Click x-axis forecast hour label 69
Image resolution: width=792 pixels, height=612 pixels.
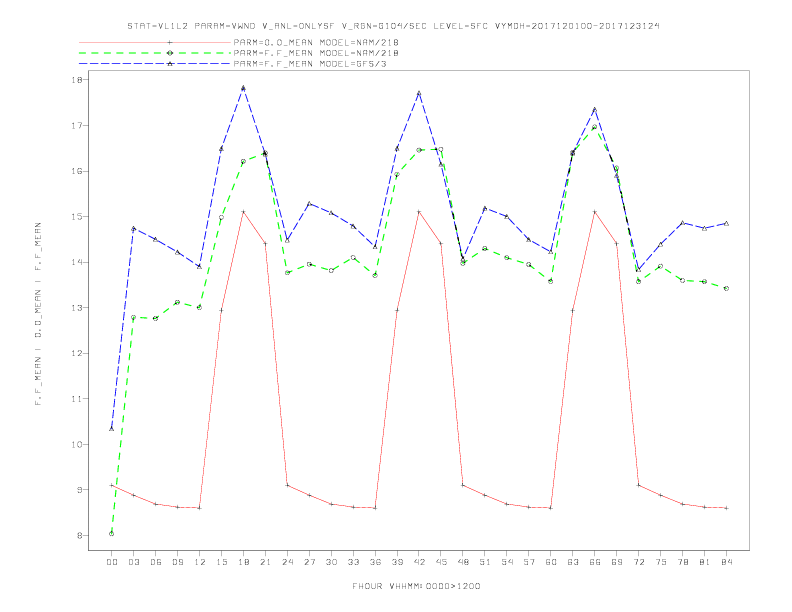point(617,562)
